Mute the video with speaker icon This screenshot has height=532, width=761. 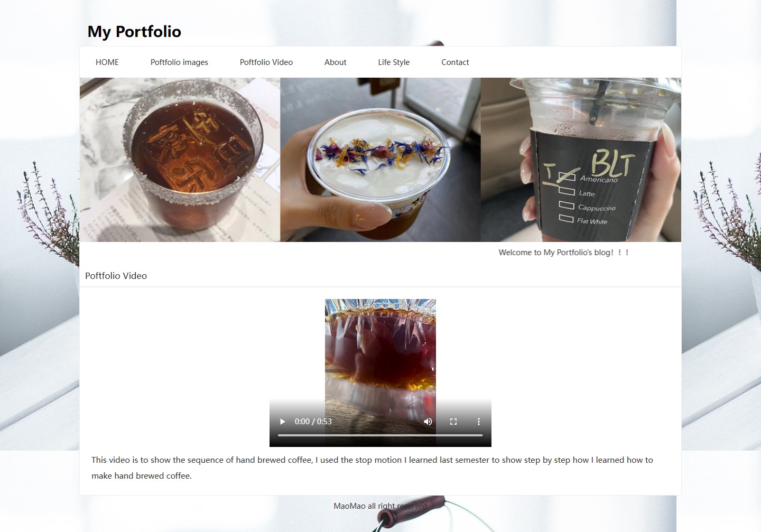click(x=428, y=422)
